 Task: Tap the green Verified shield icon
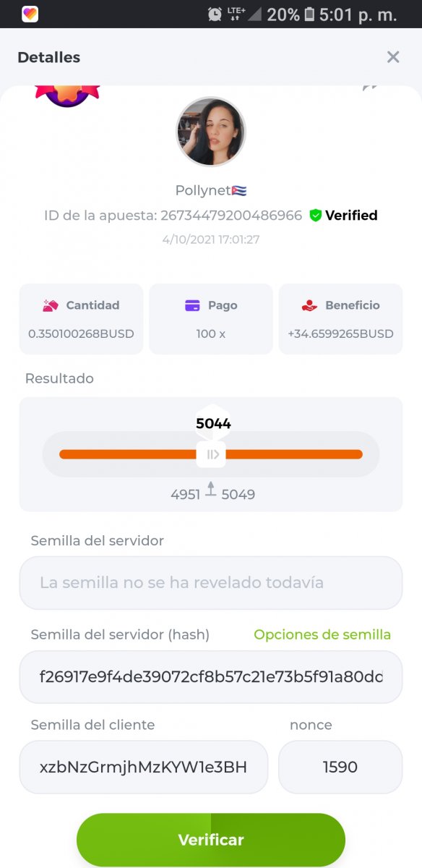(315, 215)
